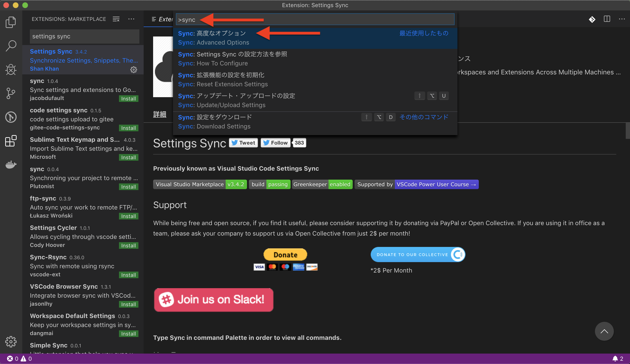630x364 pixels.
Task: Click the editor vertical scrollbar
Action: coord(627,131)
